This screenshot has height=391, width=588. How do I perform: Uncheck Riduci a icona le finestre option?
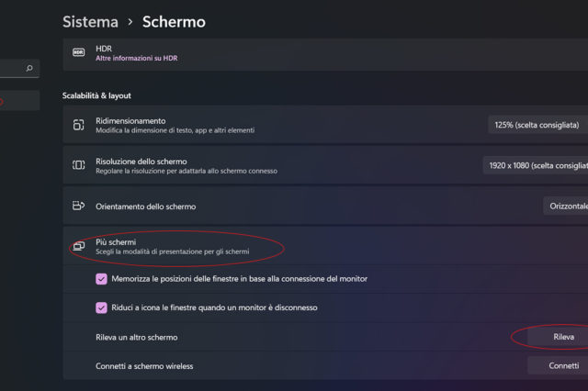coord(101,308)
